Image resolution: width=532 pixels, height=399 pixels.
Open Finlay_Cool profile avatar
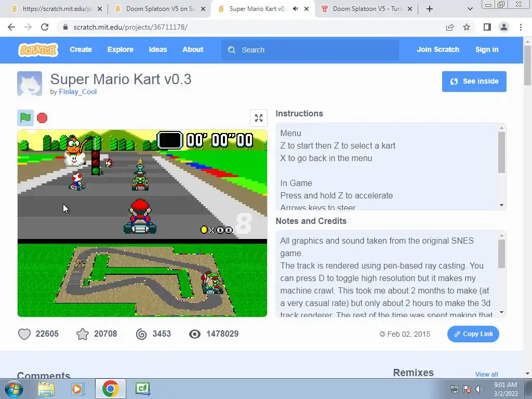click(x=30, y=84)
